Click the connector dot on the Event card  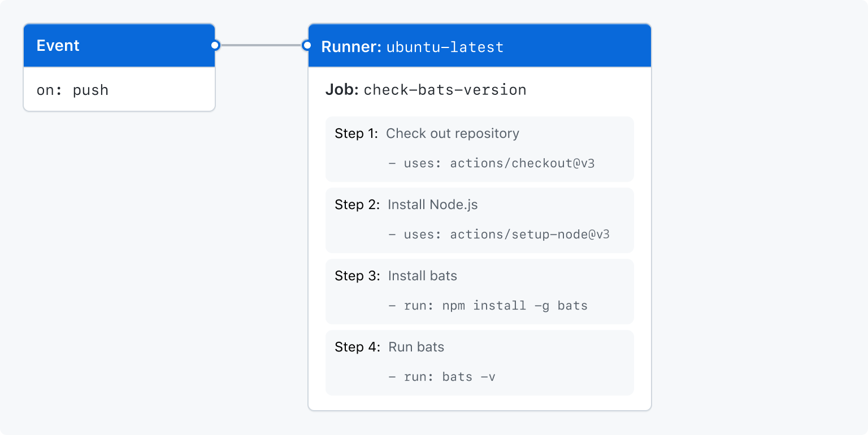[x=214, y=45]
